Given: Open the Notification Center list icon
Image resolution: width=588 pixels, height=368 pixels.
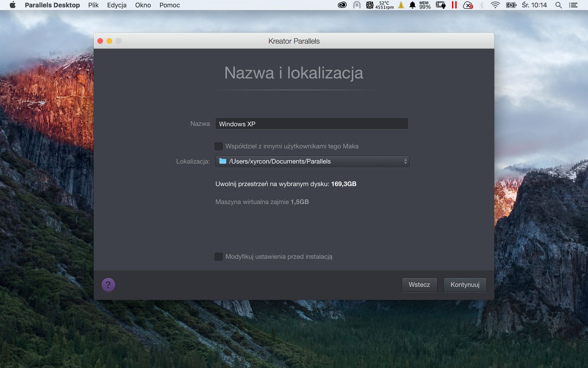Looking at the screenshot, I should (x=573, y=5).
